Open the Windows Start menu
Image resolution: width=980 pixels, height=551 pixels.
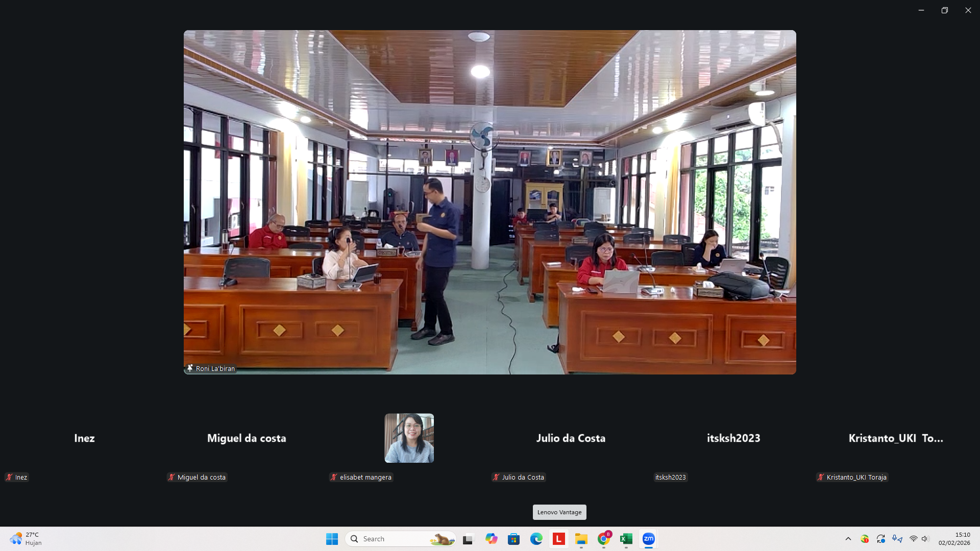(332, 539)
